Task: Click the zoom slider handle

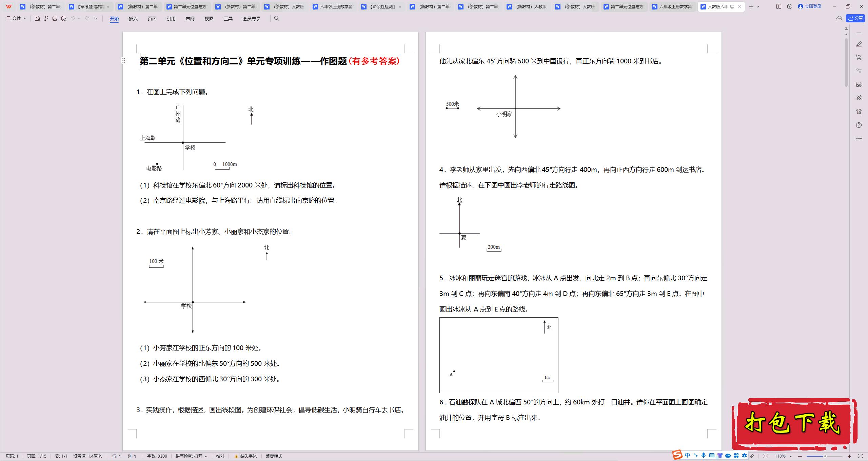Action: (x=825, y=456)
